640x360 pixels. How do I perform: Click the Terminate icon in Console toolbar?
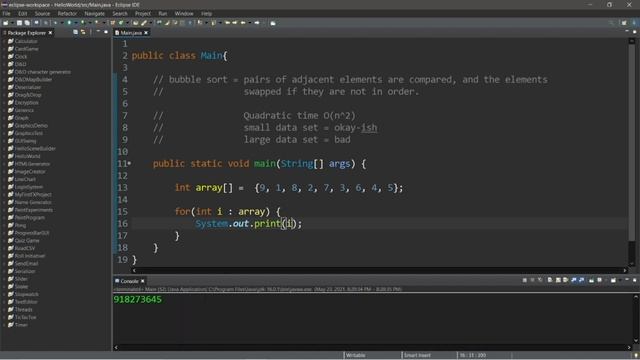tap(524, 280)
